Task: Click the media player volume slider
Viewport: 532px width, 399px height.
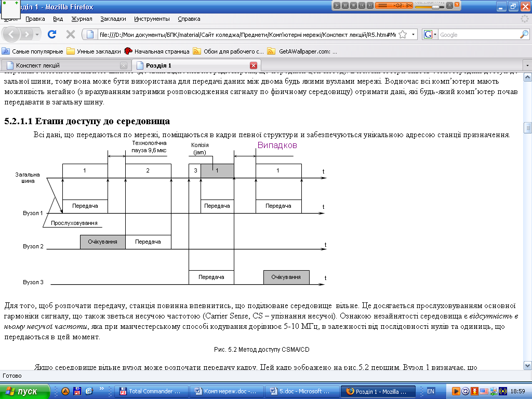Action: click(429, 6)
